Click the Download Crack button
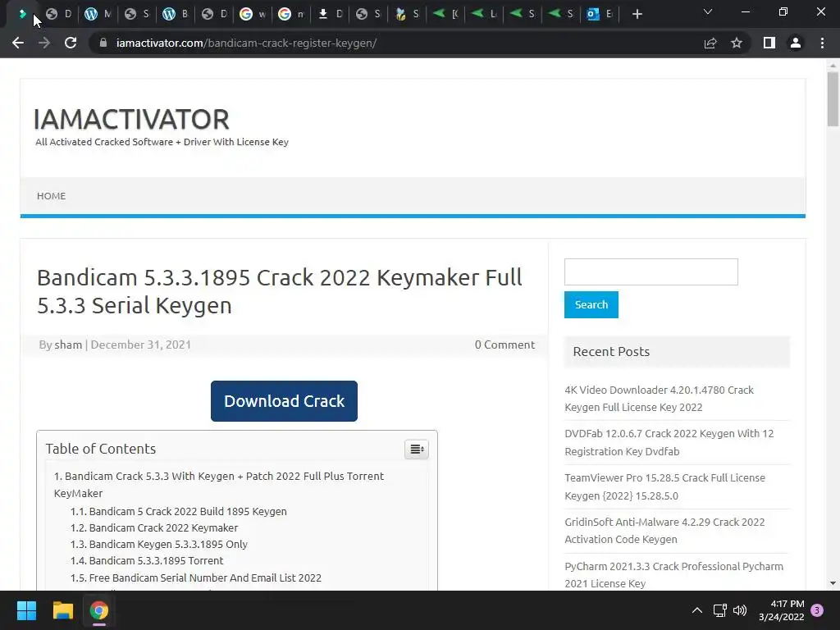This screenshot has height=630, width=840. (x=284, y=401)
